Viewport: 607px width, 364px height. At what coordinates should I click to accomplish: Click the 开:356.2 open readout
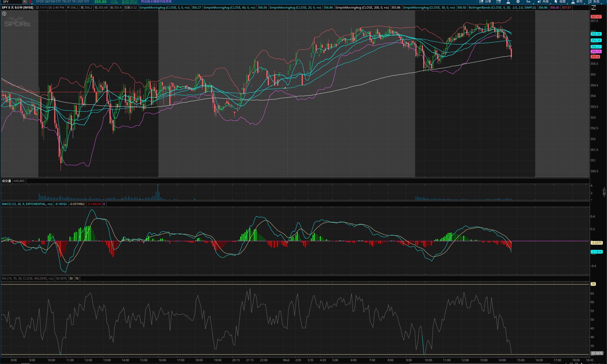pyautogui.click(x=72, y=8)
